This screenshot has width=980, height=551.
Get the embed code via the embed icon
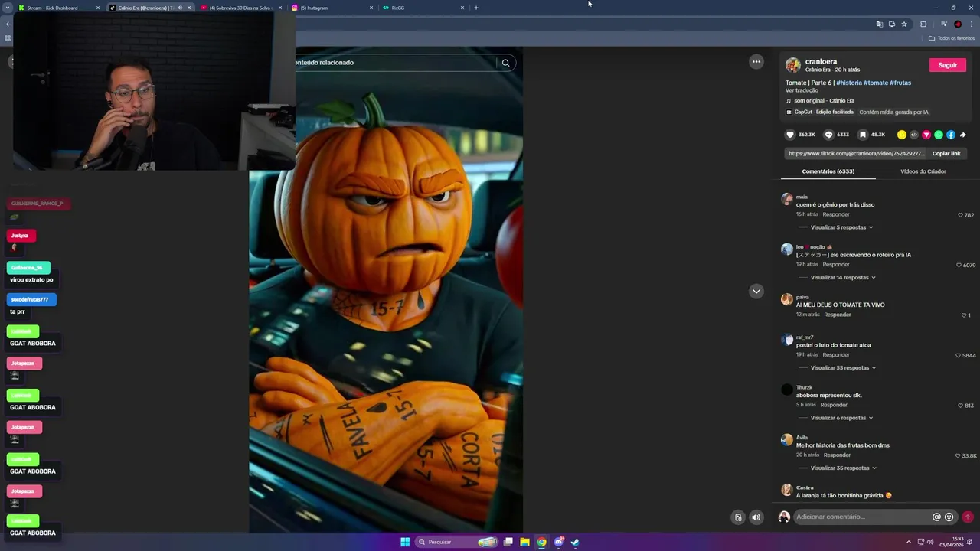pyautogui.click(x=914, y=135)
